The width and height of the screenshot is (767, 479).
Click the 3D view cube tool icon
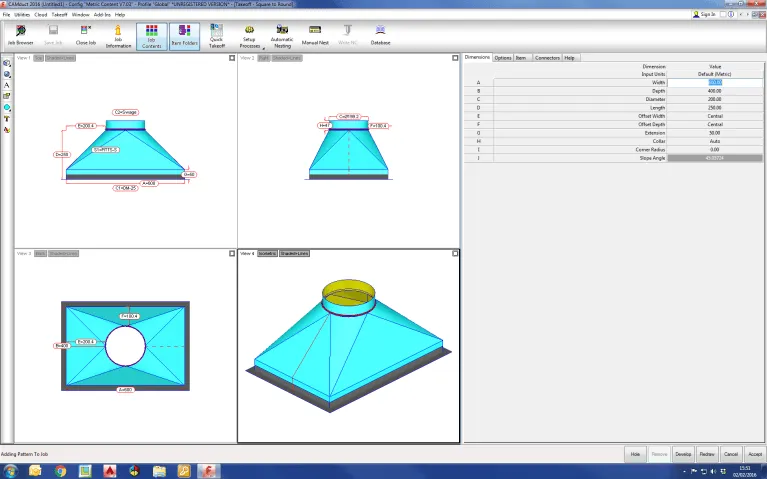pos(7,63)
